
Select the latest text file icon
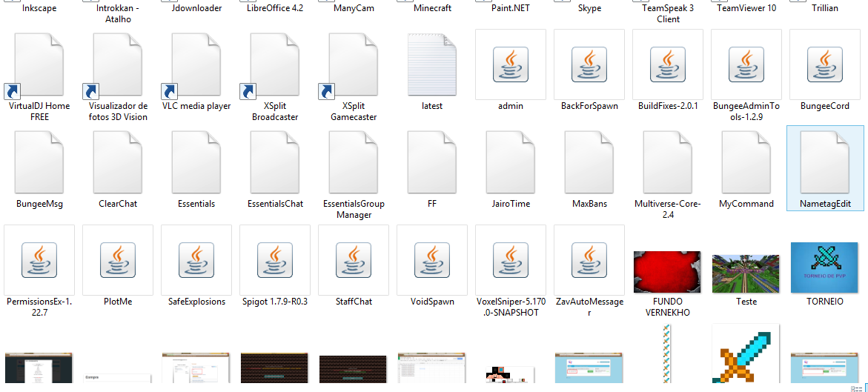(x=432, y=64)
